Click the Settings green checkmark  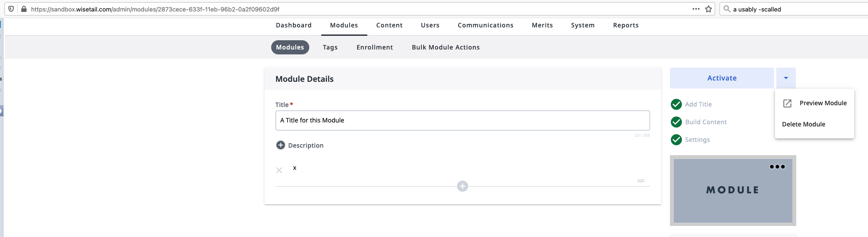(x=676, y=140)
